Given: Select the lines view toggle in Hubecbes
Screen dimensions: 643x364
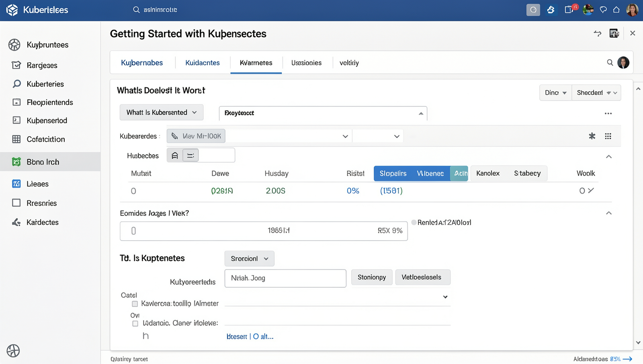Looking at the screenshot, I should tap(190, 155).
